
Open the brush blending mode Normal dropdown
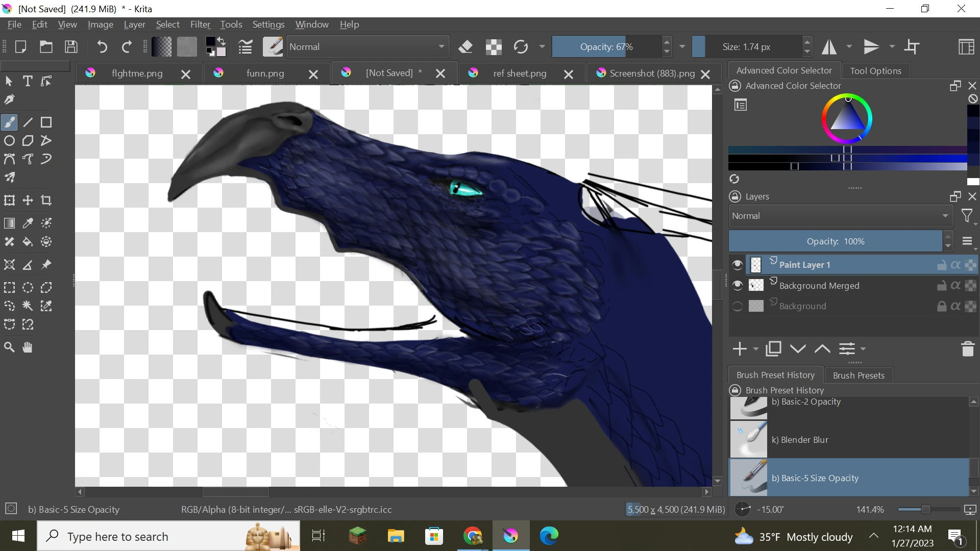tap(367, 47)
